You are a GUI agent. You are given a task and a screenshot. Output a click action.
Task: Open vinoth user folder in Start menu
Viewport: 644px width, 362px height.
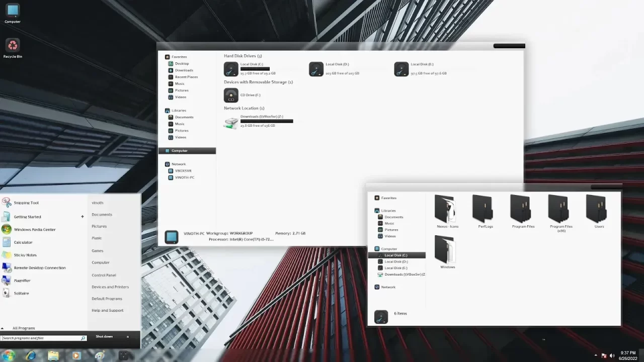[98, 203]
